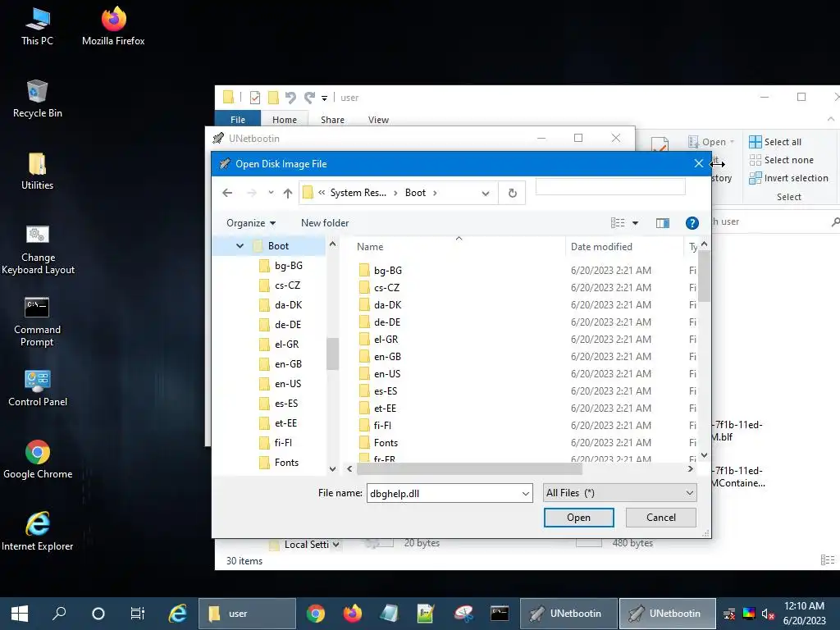Click volume muted tray icon

click(x=768, y=614)
